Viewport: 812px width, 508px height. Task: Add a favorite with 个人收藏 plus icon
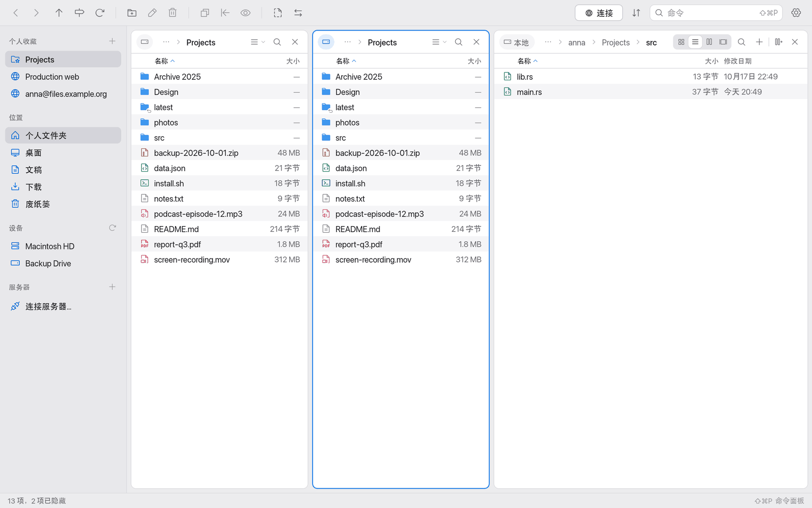pos(112,41)
